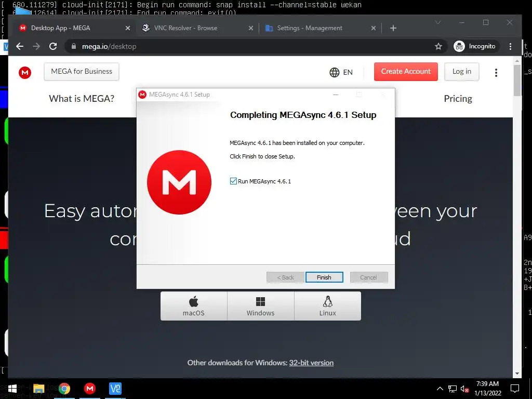Minimize the MEGAsync Setup dialog
This screenshot has height=399, width=532.
coord(336,95)
